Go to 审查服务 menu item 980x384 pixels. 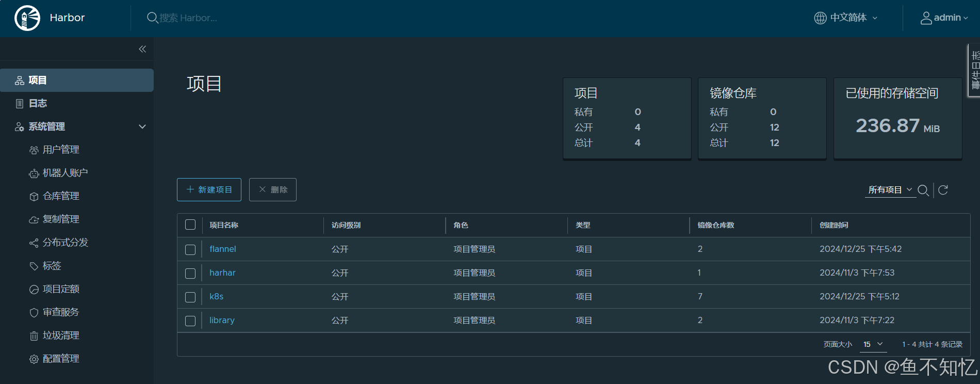click(61, 312)
